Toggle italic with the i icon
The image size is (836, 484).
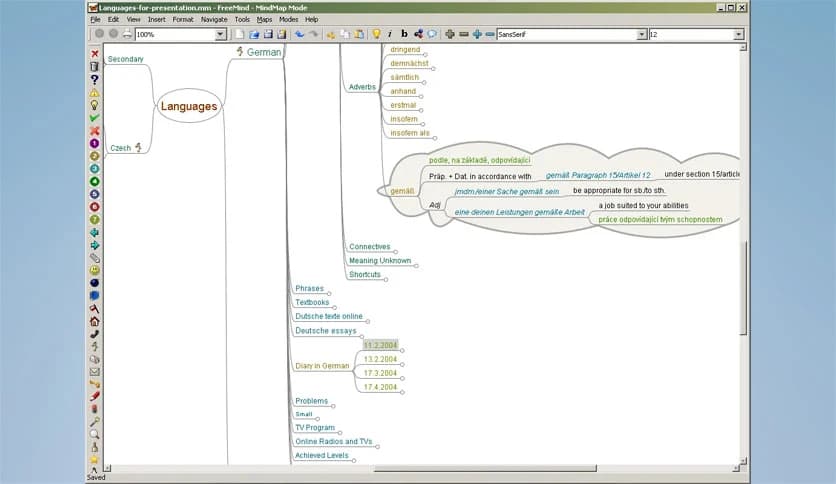390,34
